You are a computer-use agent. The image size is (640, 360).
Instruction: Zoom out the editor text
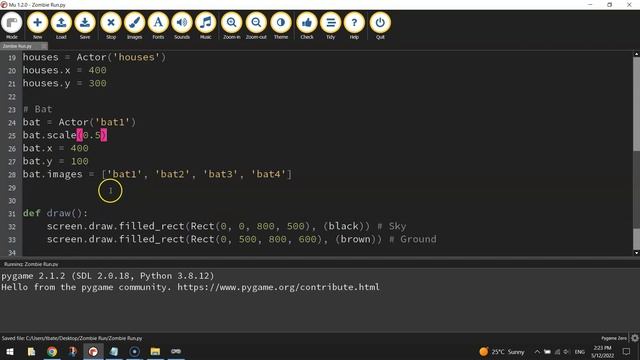point(256,26)
